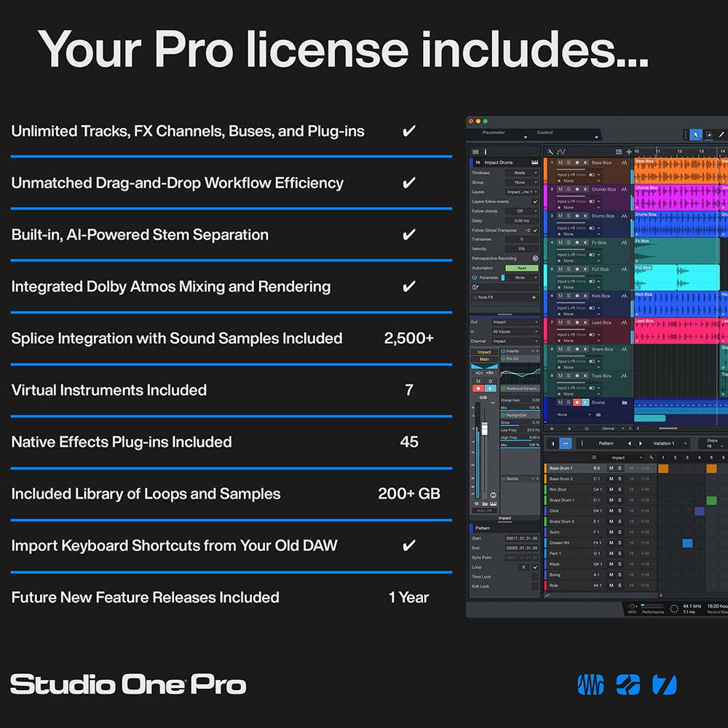Click the channel volume fader
This screenshot has width=728, height=728.
(x=484, y=429)
